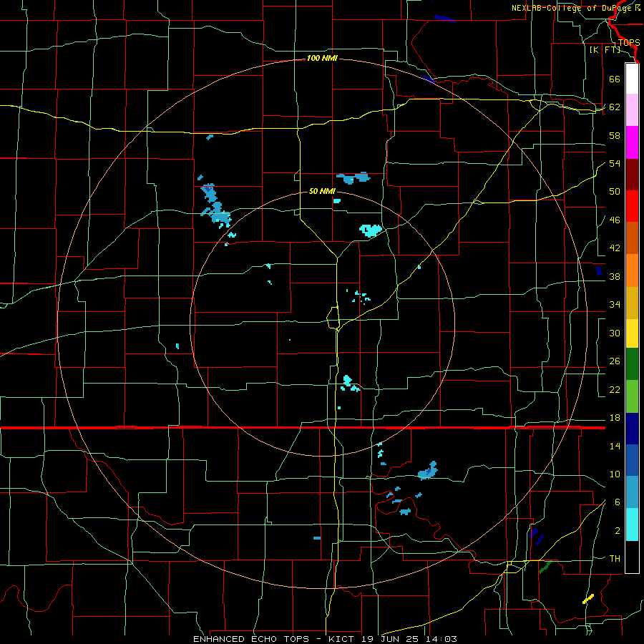Click the 'TH' legend label
644x644 pixels.
[615, 559]
